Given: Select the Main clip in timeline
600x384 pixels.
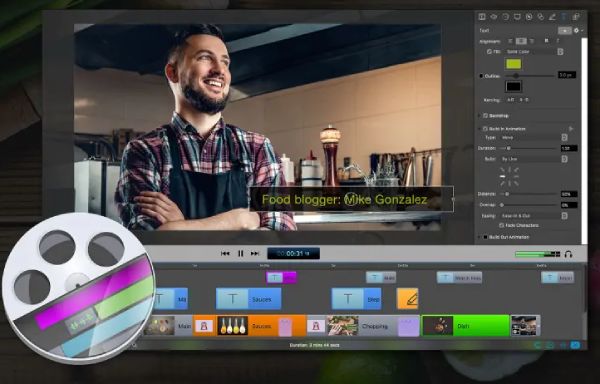Looking at the screenshot, I should click(x=168, y=326).
